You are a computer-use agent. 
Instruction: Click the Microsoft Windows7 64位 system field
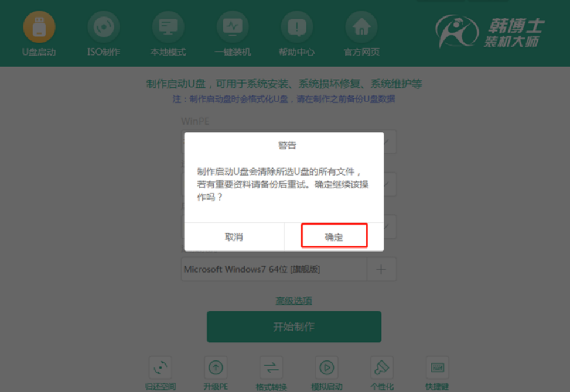274,269
